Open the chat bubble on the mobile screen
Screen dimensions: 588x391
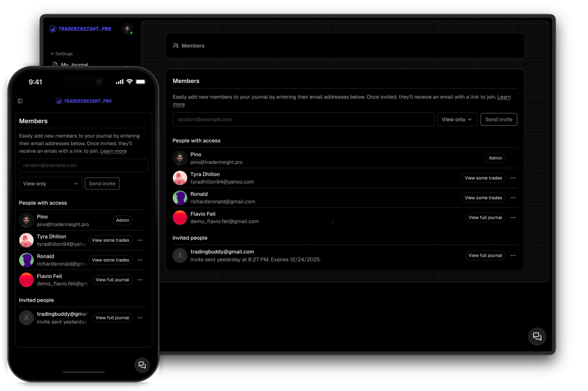(x=142, y=365)
